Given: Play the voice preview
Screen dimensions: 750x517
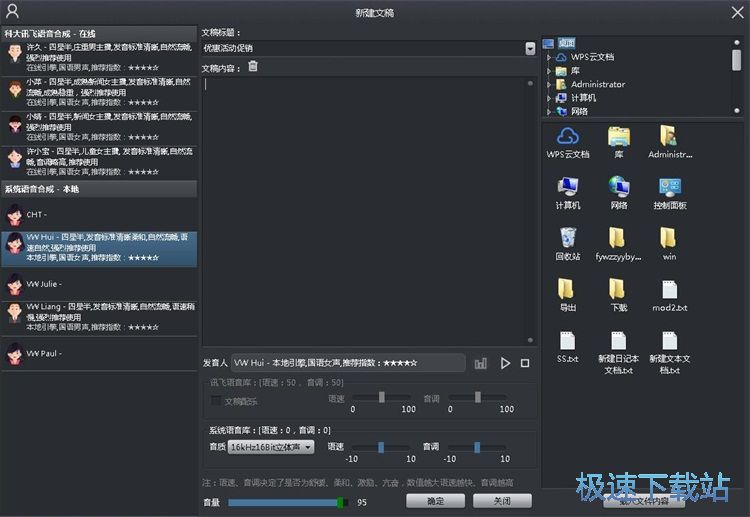Looking at the screenshot, I should [x=505, y=363].
